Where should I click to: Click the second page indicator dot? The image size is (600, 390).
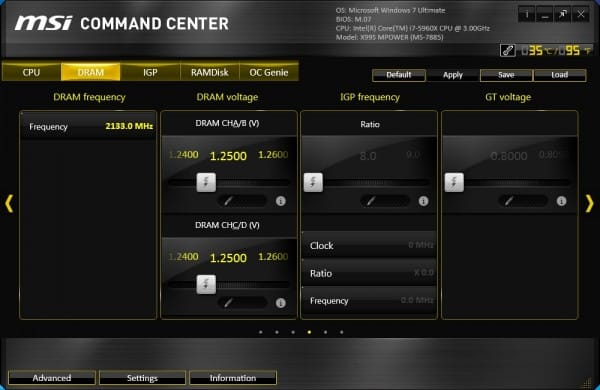pyautogui.click(x=277, y=332)
